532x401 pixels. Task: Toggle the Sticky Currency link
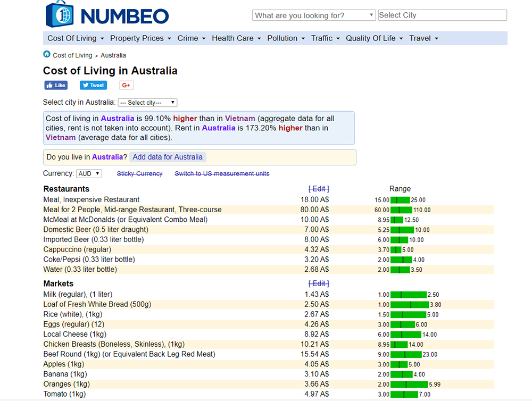coord(139,174)
